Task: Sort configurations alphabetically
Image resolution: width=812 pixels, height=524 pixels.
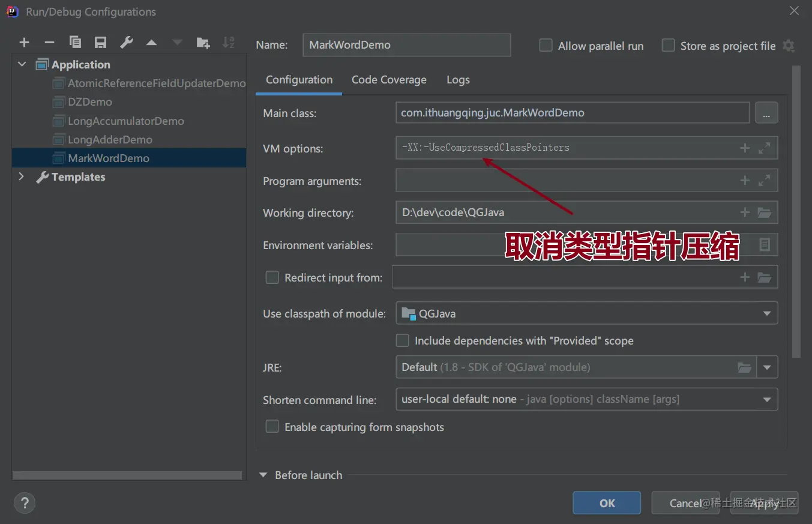Action: click(x=229, y=42)
